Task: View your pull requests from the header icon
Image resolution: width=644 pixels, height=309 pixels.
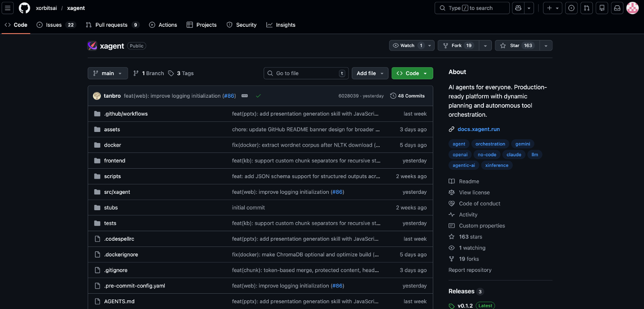Action: [586, 8]
